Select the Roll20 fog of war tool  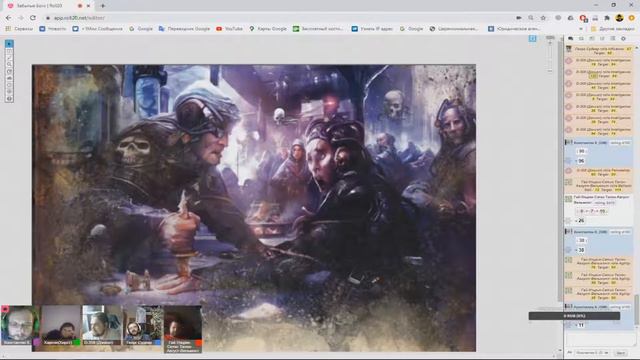tap(9, 78)
